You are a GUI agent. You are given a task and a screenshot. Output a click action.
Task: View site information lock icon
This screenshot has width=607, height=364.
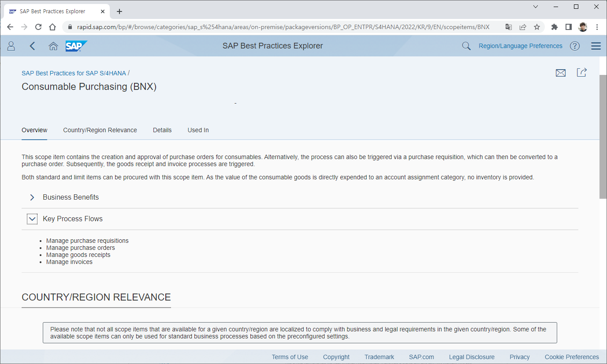(x=70, y=27)
